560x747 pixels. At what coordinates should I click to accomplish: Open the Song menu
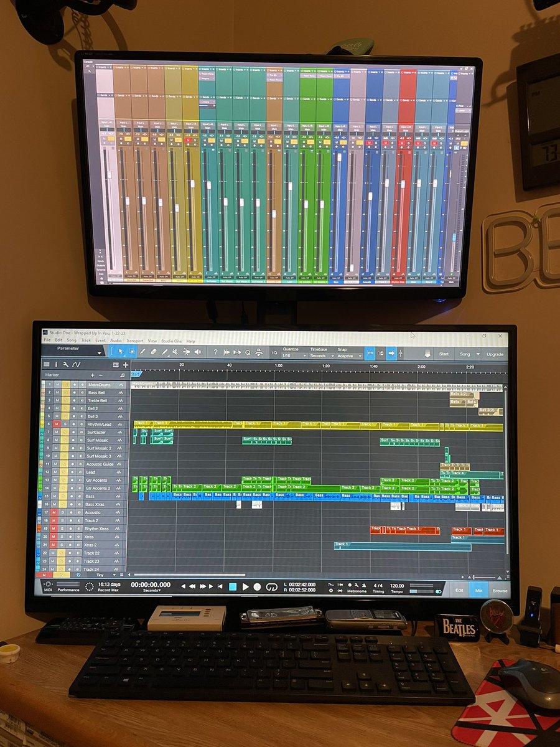coord(72,341)
